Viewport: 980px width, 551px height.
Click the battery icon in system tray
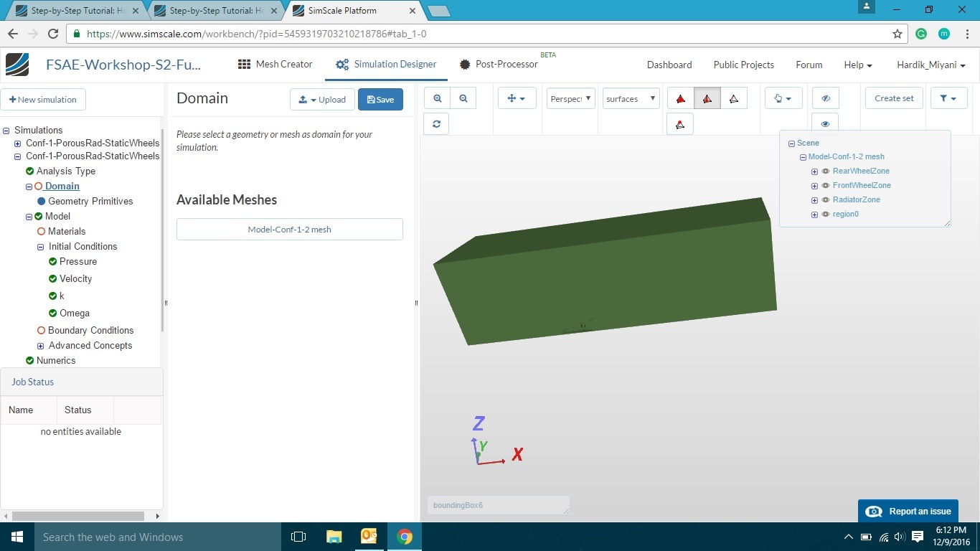[866, 537]
